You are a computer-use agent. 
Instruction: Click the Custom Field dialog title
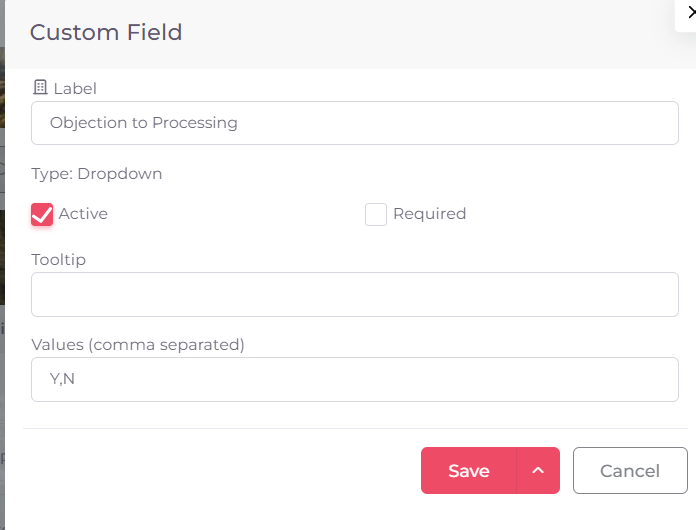click(x=106, y=32)
